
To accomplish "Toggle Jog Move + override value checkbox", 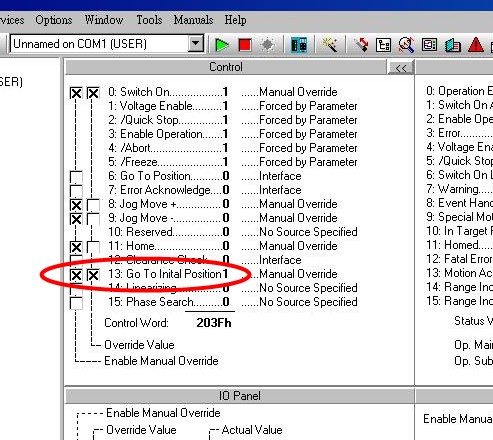I will coord(93,205).
